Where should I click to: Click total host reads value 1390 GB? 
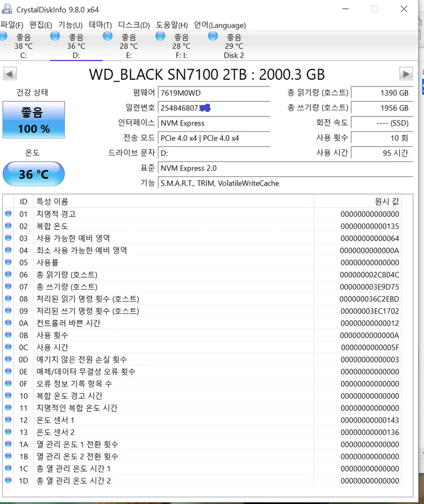coord(382,93)
